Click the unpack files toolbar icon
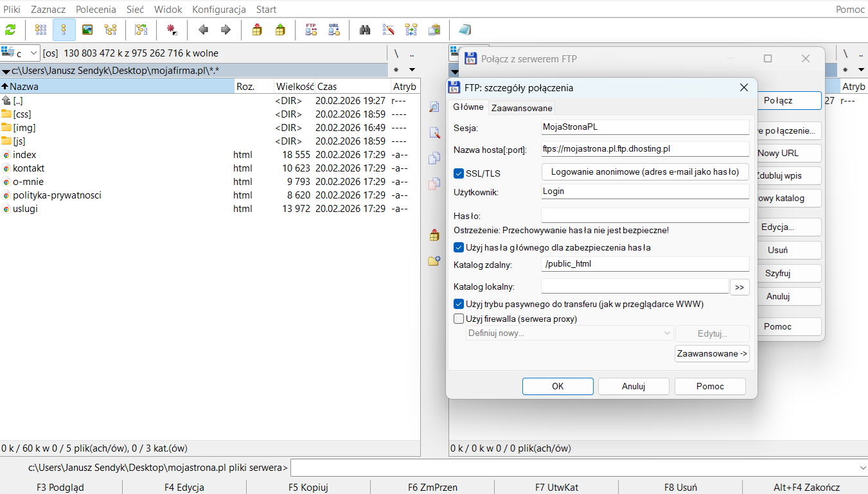This screenshot has width=868, height=494. click(x=280, y=30)
